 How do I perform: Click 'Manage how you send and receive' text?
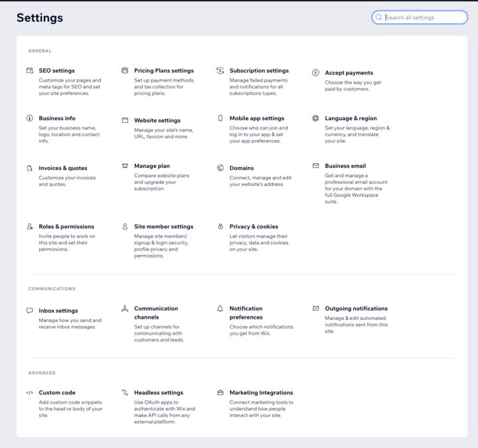tap(70, 323)
